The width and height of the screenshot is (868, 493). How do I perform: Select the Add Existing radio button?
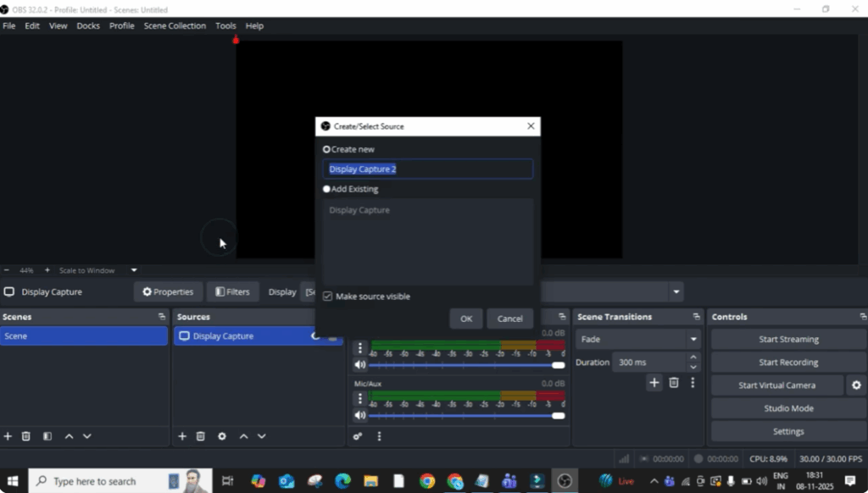click(x=326, y=189)
